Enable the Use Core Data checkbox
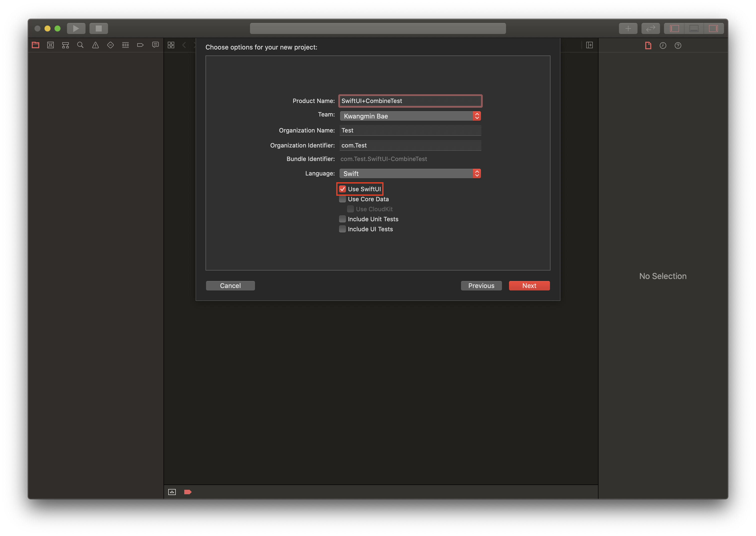 (x=342, y=199)
